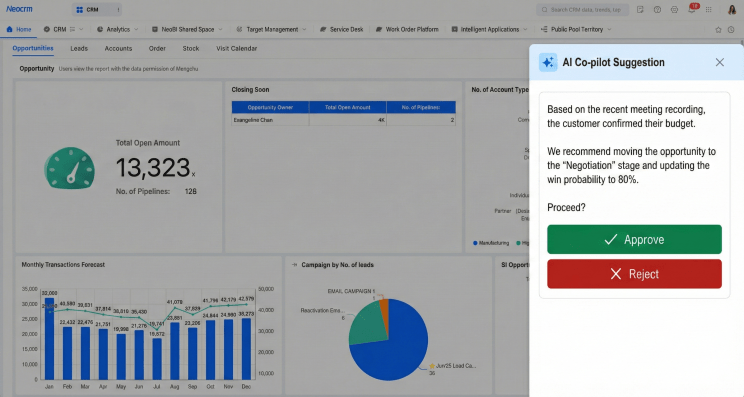Open the support headset icon in header
Viewport: 744px width, 397px height.
674,9
